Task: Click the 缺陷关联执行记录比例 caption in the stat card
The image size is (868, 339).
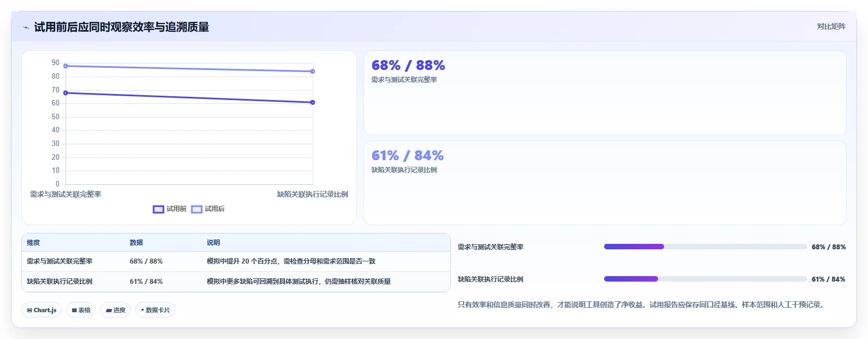Action: [404, 170]
